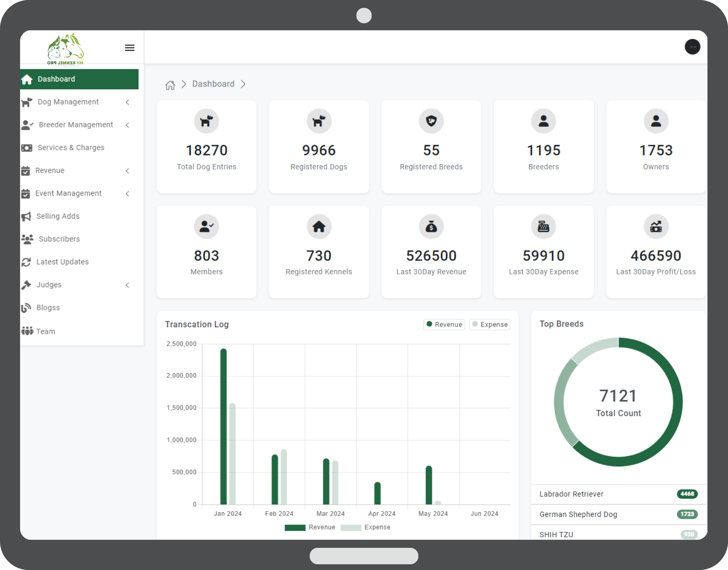Click the Mar 2024 revenue bar

326,481
